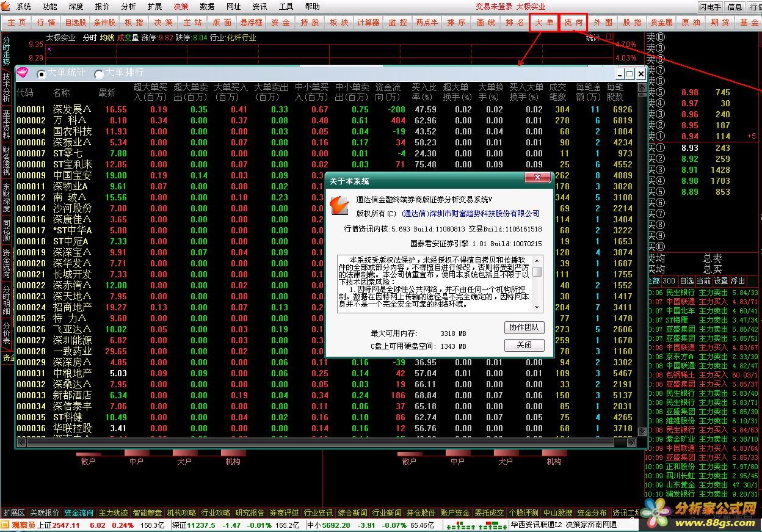The image size is (762, 532).
Task: Click the 上证 2547.11 index in status bar
Action: 59,525
